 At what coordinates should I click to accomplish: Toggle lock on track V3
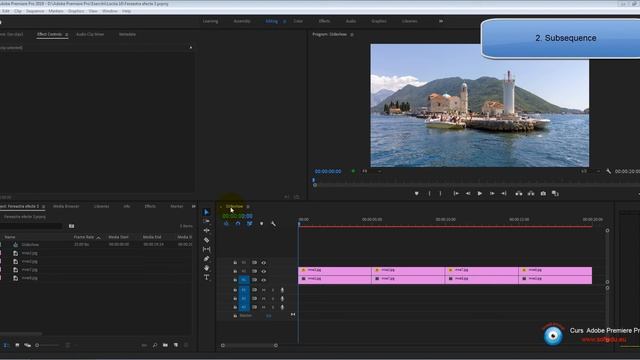click(x=235, y=263)
